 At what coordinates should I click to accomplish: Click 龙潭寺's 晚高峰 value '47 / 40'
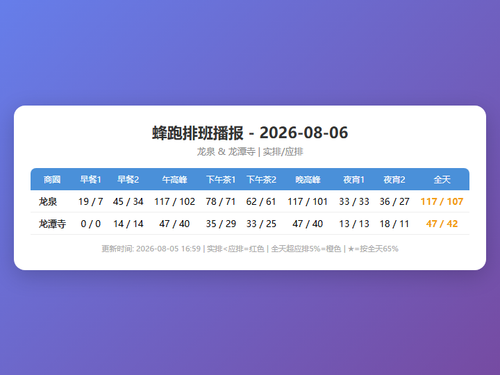308,224
